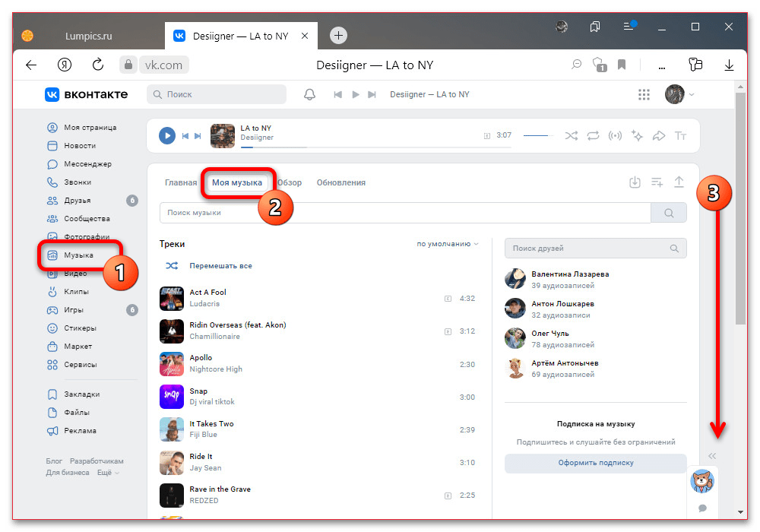This screenshot has height=532, width=760.
Task: Expand the Ещё footer dropdown
Action: 108,473
